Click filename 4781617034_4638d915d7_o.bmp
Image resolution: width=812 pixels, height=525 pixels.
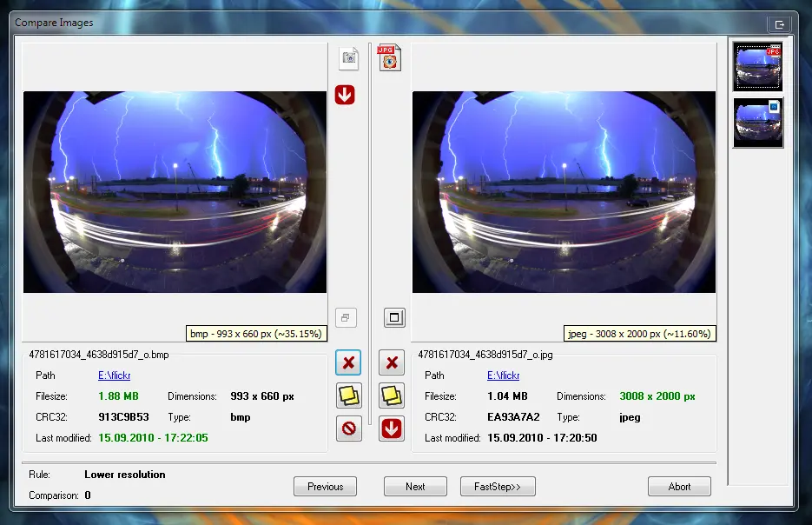tap(99, 355)
